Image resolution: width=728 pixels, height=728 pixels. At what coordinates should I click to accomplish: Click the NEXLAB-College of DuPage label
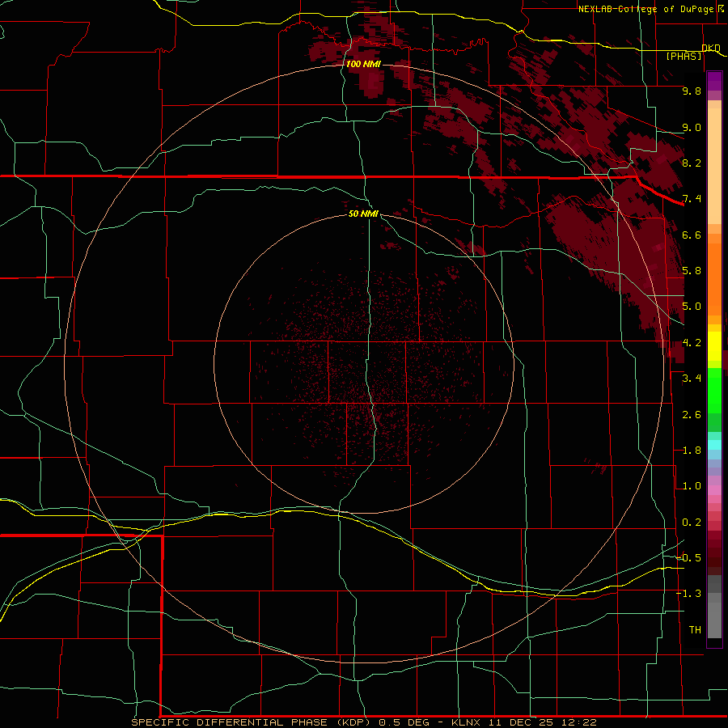pyautogui.click(x=645, y=9)
